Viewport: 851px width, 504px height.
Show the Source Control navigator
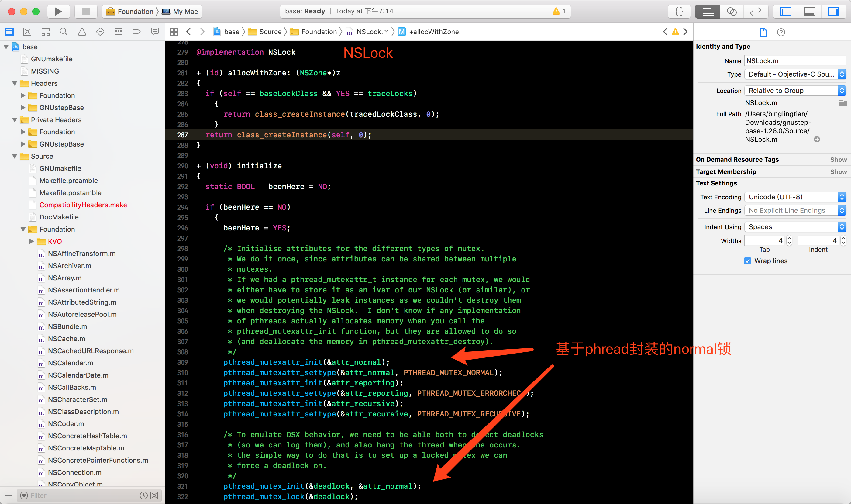(27, 32)
